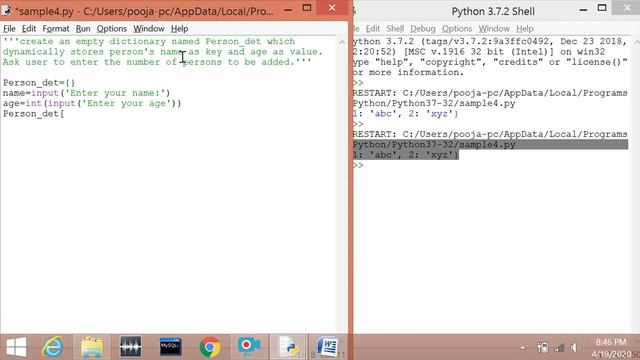Open the screen recorder taskbar icon
This screenshot has height=360, width=640.
point(249,347)
